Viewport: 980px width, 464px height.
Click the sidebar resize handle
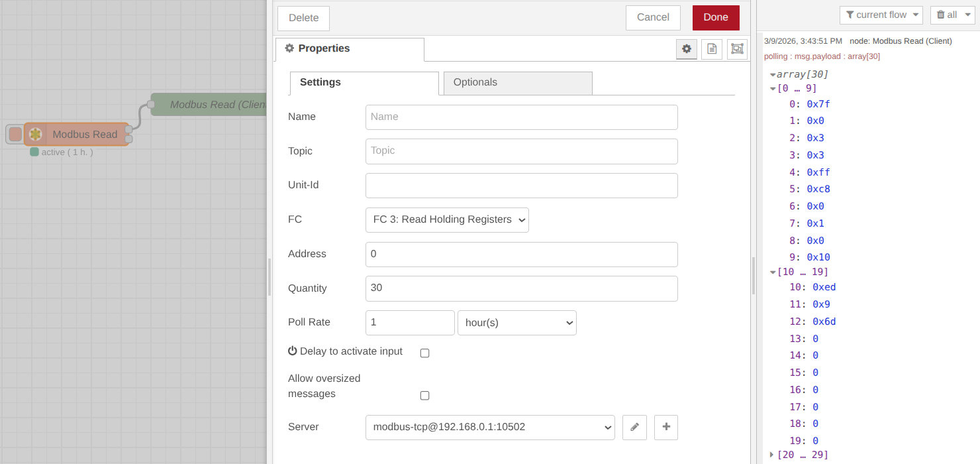click(x=754, y=276)
